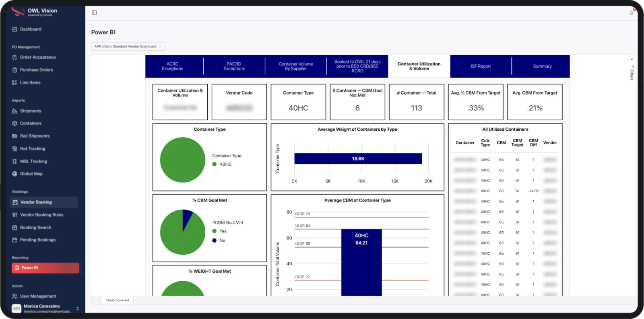Click the OWL Vision logo
The image size is (644, 319).
(x=35, y=12)
